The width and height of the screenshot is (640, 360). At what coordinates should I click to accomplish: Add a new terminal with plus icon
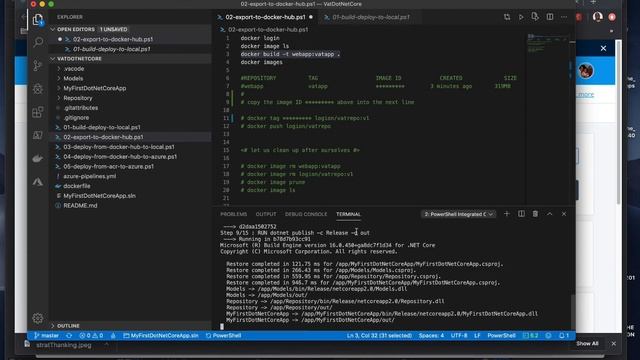tap(507, 214)
